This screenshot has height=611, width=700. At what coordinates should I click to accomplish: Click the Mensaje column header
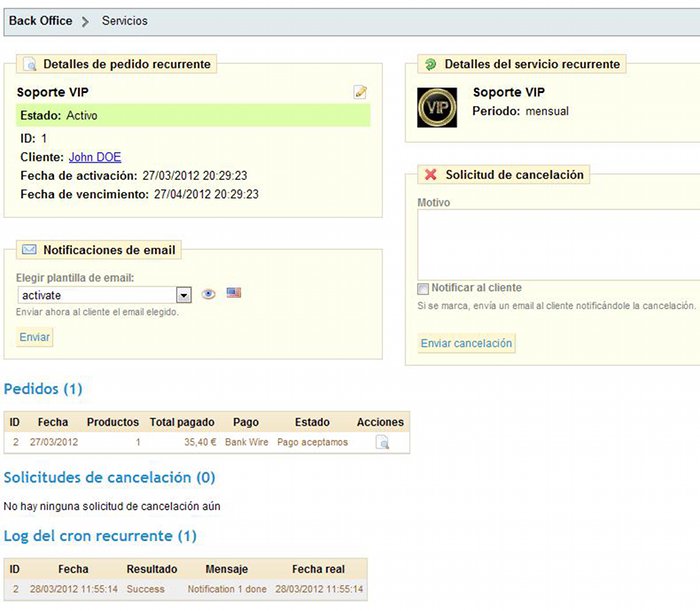point(227,569)
